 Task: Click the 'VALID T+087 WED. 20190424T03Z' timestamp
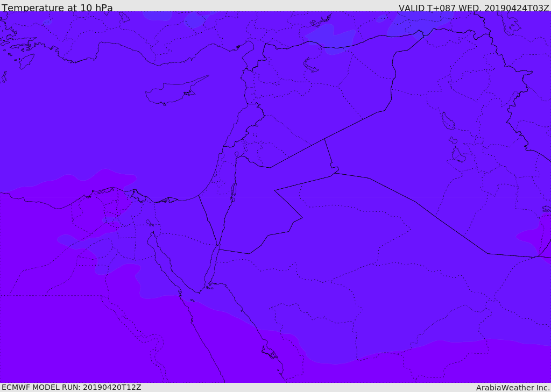[474, 8]
